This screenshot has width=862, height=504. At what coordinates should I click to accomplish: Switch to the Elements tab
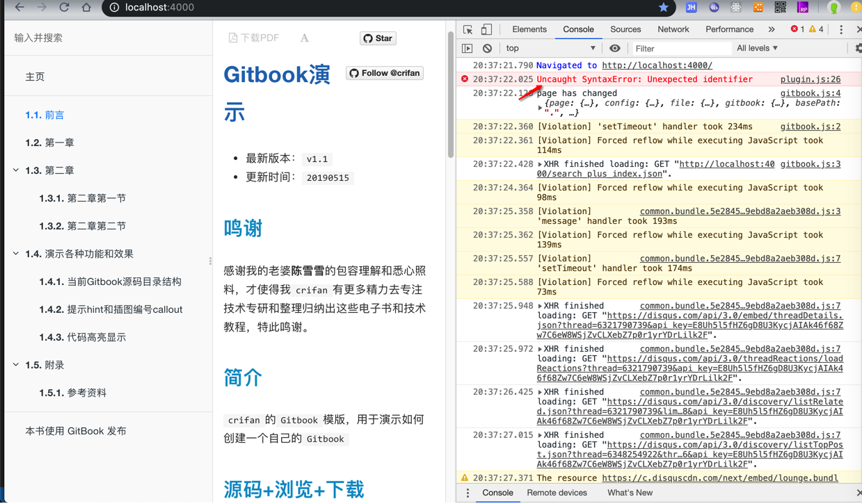click(x=529, y=29)
